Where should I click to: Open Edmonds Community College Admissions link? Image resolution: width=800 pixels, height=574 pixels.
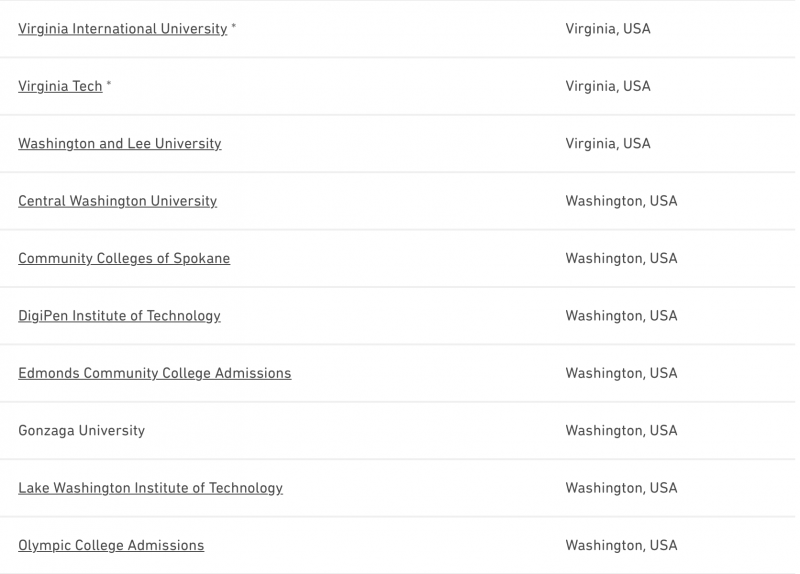(x=154, y=373)
